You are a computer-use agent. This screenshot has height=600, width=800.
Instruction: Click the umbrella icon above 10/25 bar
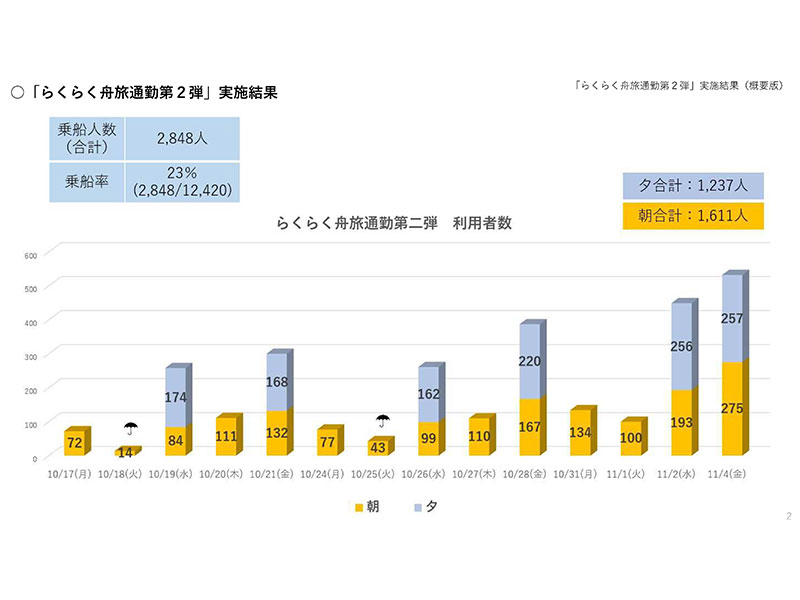click(382, 421)
